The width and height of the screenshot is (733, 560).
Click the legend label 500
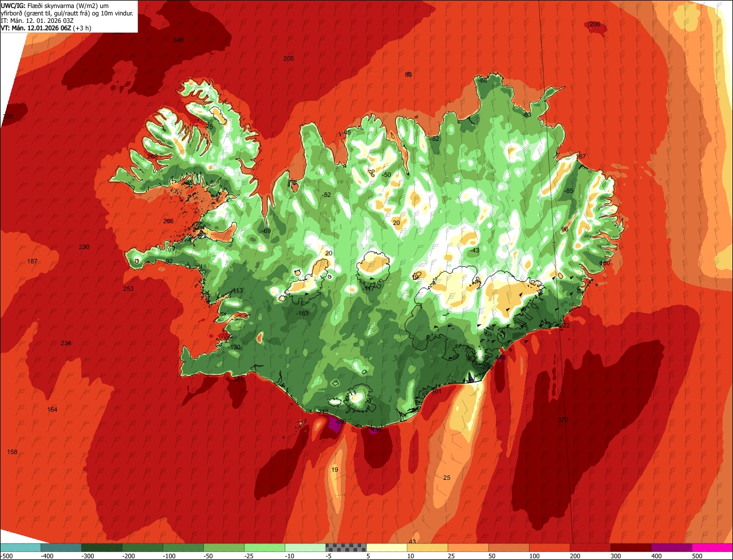697,555
